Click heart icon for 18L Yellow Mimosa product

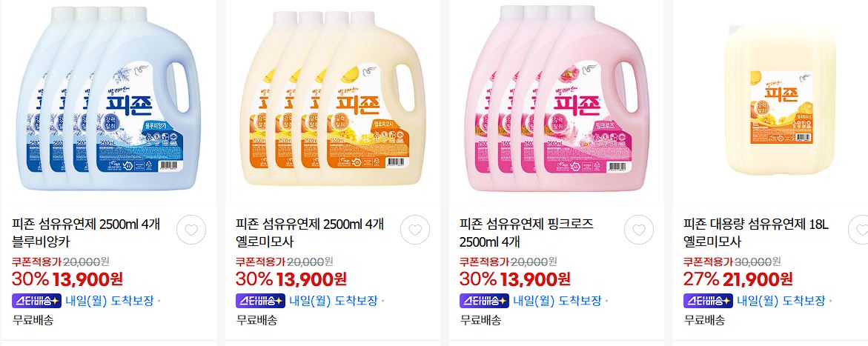861,230
